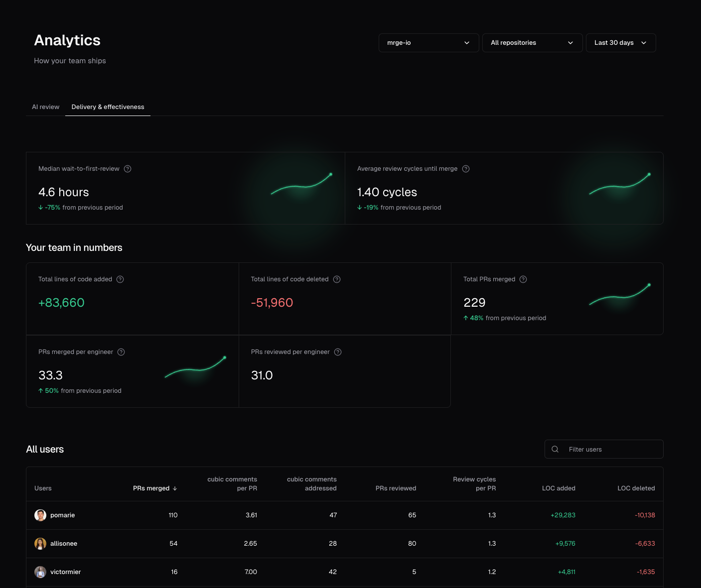Screen dimensions: 701x588
Task: Open the help tooltip for Median wait-to-first-review
Action: coord(128,169)
